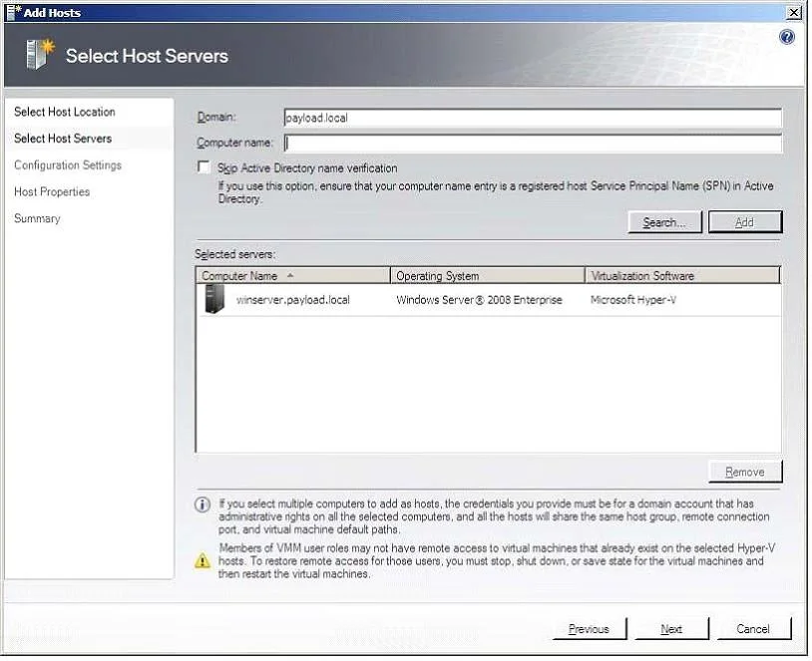Screen dimensions: 812x661
Task: Click the yellow warning triangle icon
Action: pos(202,560)
